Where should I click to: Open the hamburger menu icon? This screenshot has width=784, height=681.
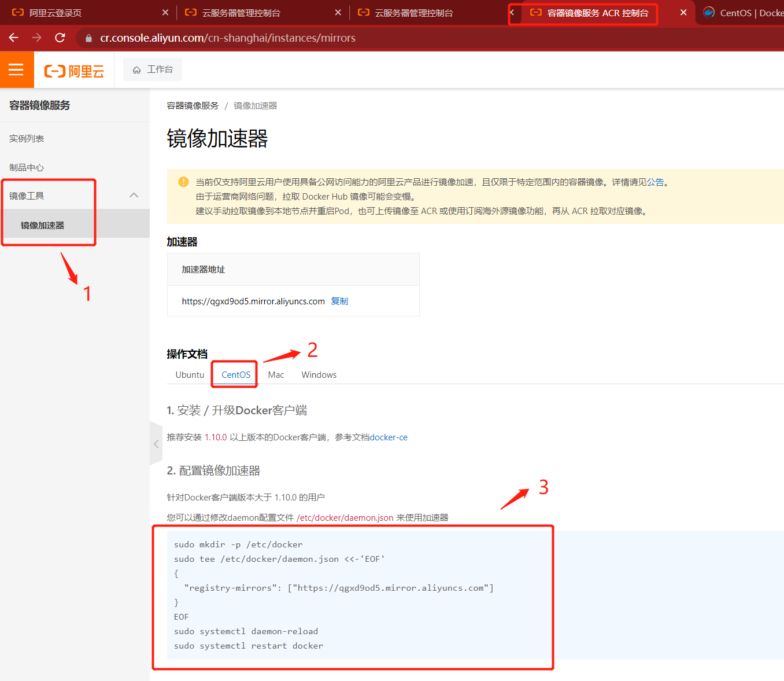[16, 70]
